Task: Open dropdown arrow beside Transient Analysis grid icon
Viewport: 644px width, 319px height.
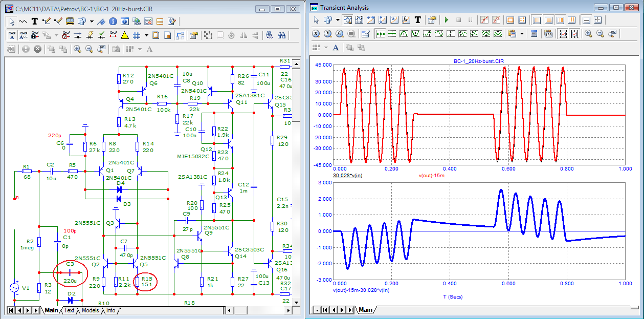Action: (326, 48)
